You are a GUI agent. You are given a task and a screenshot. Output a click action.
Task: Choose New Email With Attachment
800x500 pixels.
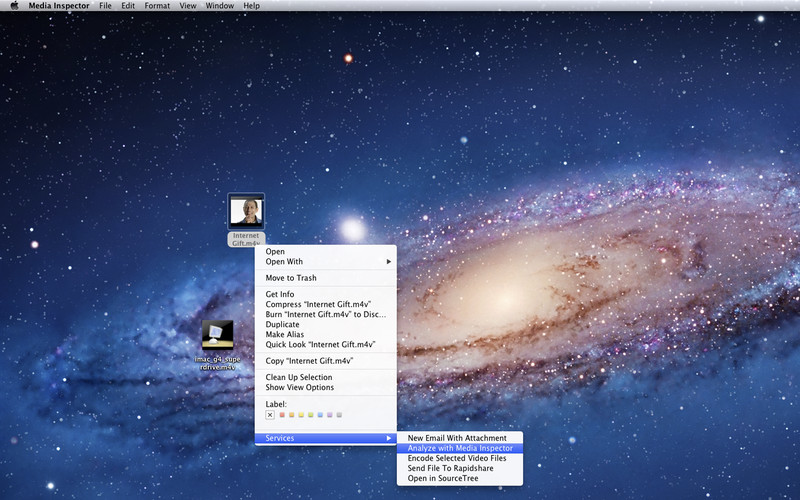point(457,438)
